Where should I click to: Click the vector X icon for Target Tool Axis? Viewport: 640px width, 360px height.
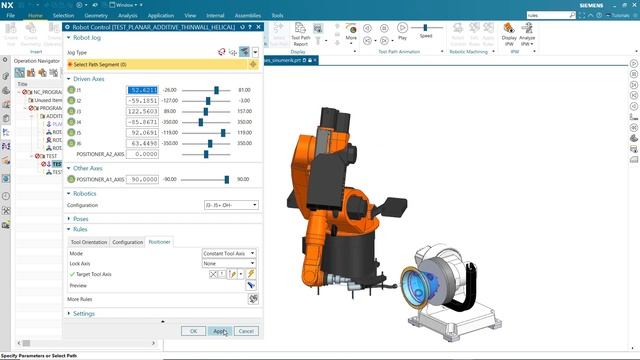tap(213, 274)
